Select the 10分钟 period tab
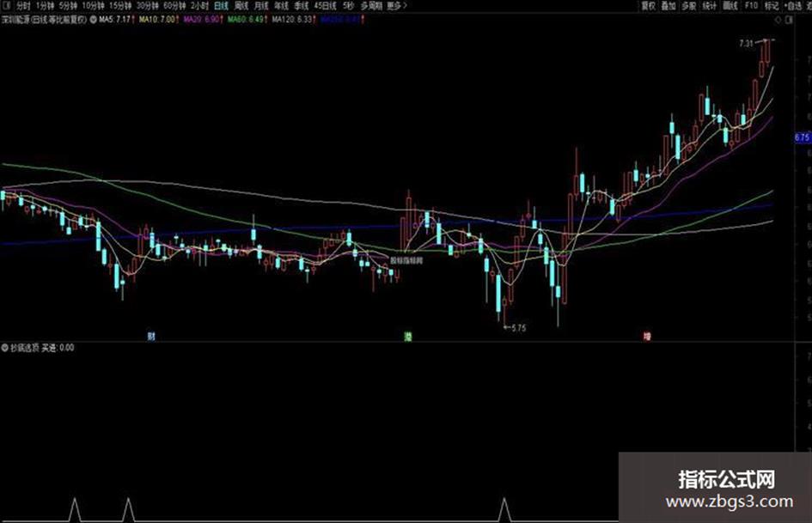The height and width of the screenshot is (523, 812). tap(93, 6)
